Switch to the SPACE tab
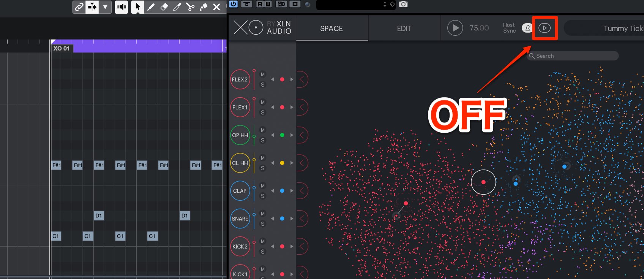The height and width of the screenshot is (279, 644). point(331,29)
